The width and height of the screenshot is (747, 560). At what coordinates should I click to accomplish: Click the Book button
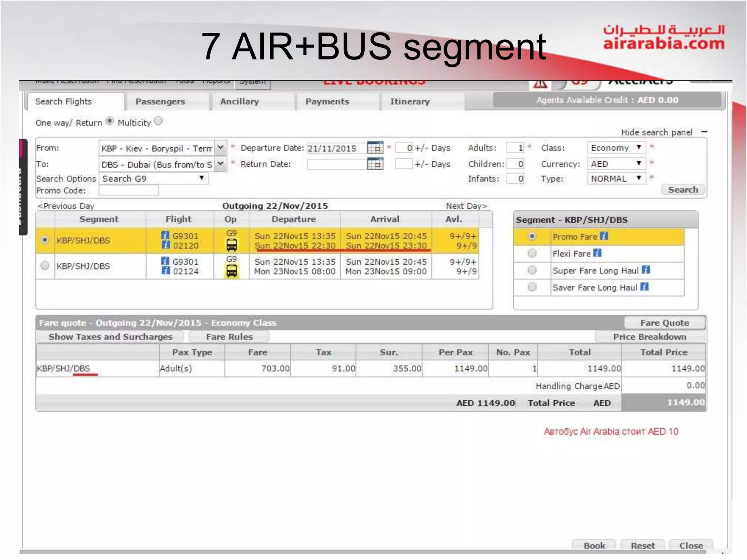coord(594,545)
